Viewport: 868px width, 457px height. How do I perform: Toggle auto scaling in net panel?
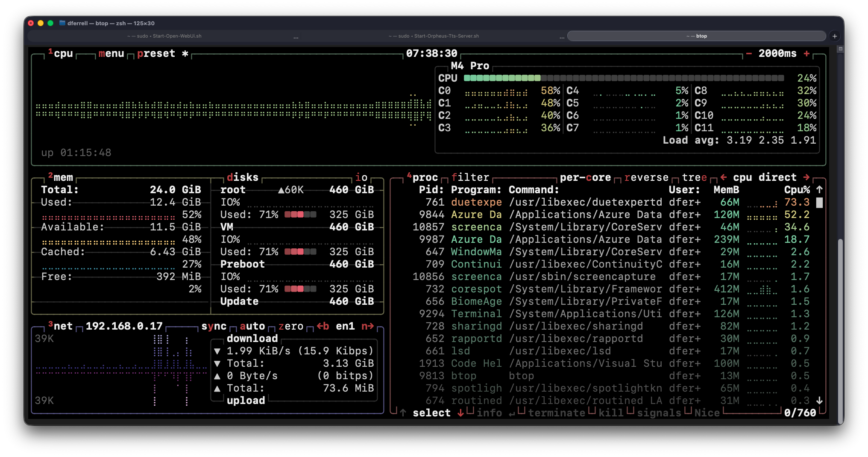point(252,326)
